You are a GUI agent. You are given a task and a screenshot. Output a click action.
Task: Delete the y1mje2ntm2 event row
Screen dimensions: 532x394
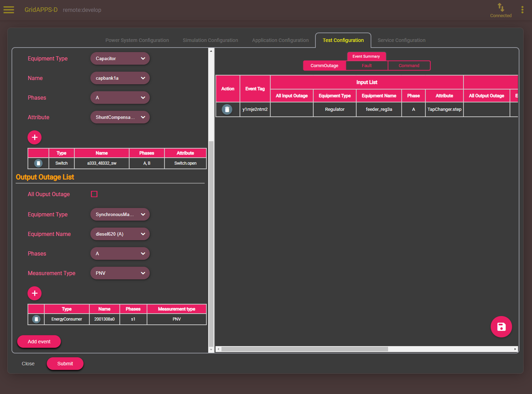click(x=227, y=109)
